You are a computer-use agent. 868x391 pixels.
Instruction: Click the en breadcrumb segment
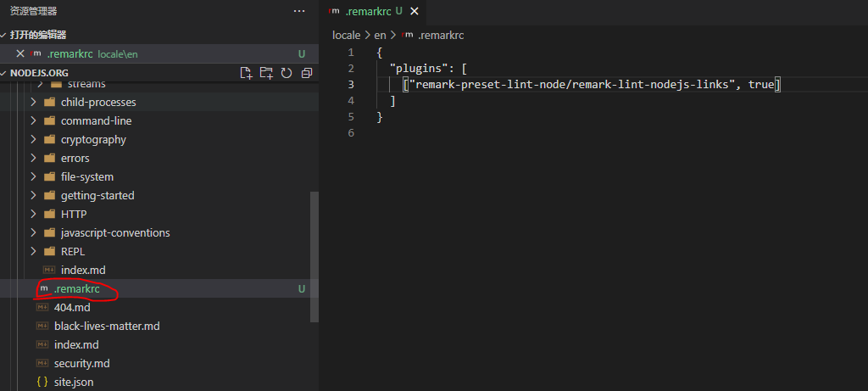click(x=380, y=35)
